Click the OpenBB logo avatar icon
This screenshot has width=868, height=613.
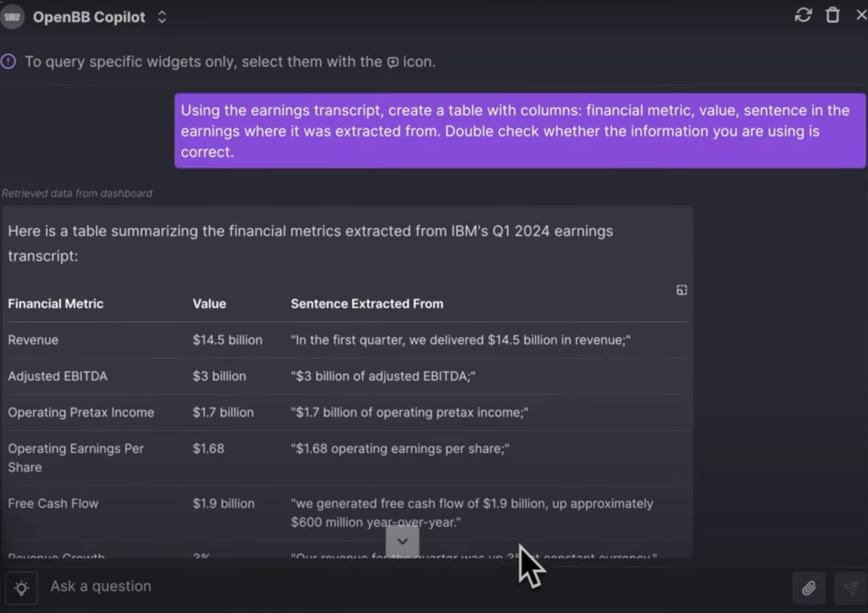12,17
